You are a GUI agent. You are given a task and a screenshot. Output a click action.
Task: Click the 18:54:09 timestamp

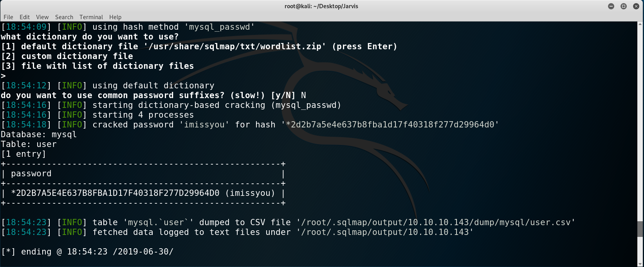[x=26, y=27]
